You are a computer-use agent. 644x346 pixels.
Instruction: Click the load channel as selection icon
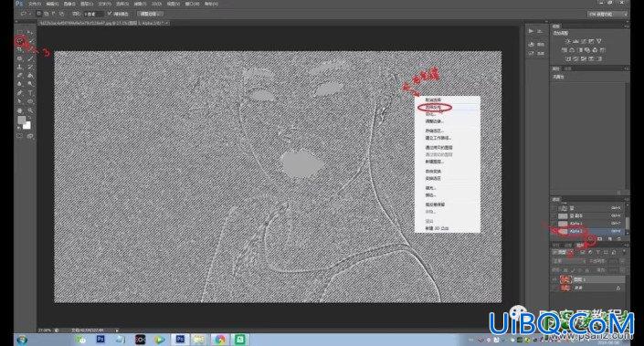[591, 238]
